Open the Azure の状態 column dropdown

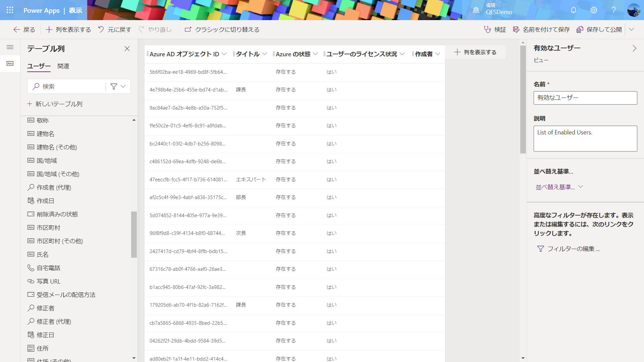click(315, 54)
